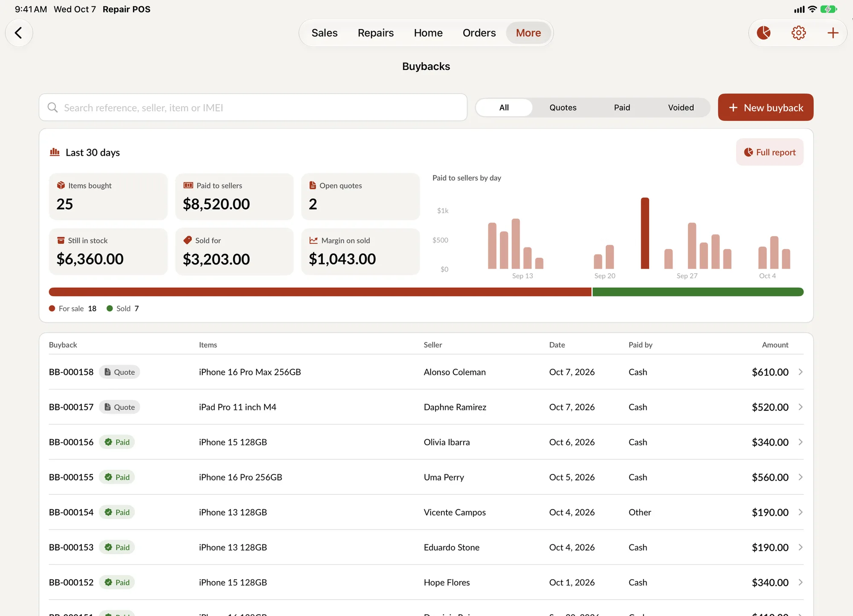853x616 pixels.
Task: Create a New buyback
Action: (766, 108)
